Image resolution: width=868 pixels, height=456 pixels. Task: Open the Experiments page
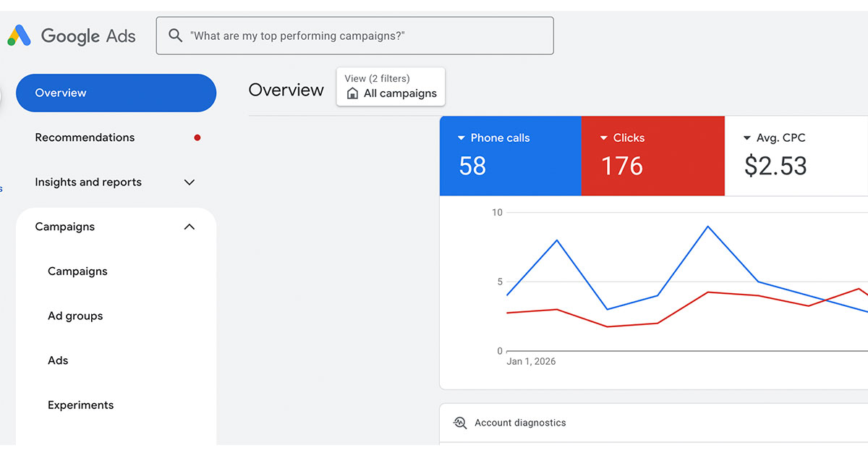(80, 405)
